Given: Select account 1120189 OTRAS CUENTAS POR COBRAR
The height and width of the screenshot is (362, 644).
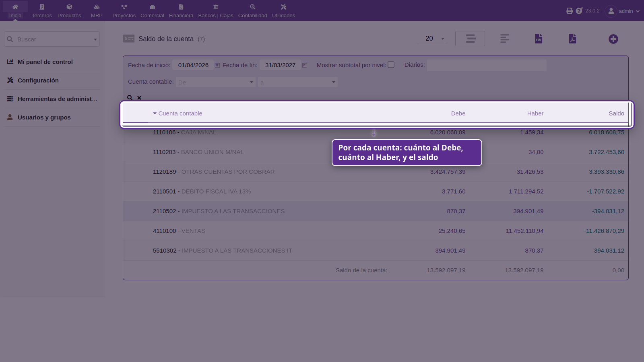Looking at the screenshot, I should (376, 172).
